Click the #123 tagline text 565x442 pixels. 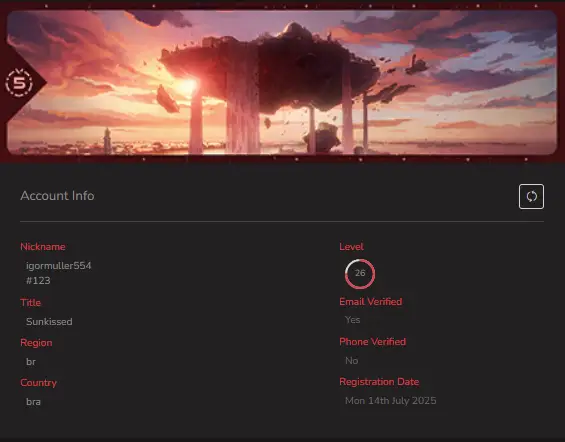38,281
